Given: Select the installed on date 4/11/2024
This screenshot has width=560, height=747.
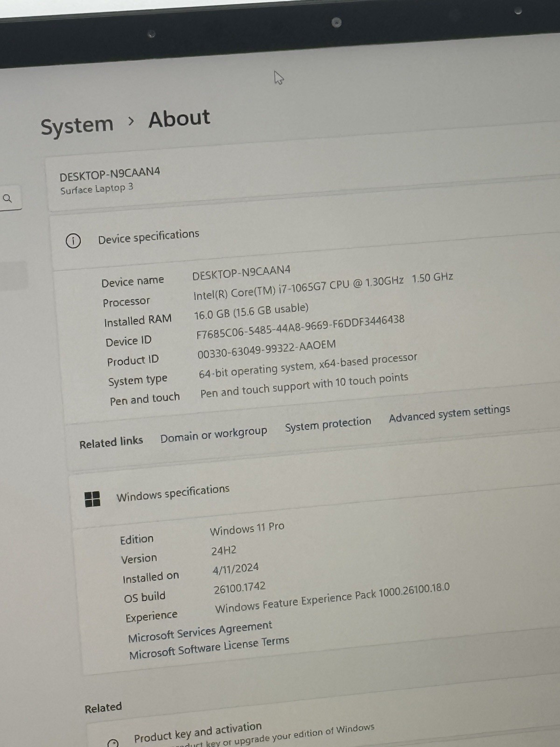Looking at the screenshot, I should tap(236, 569).
